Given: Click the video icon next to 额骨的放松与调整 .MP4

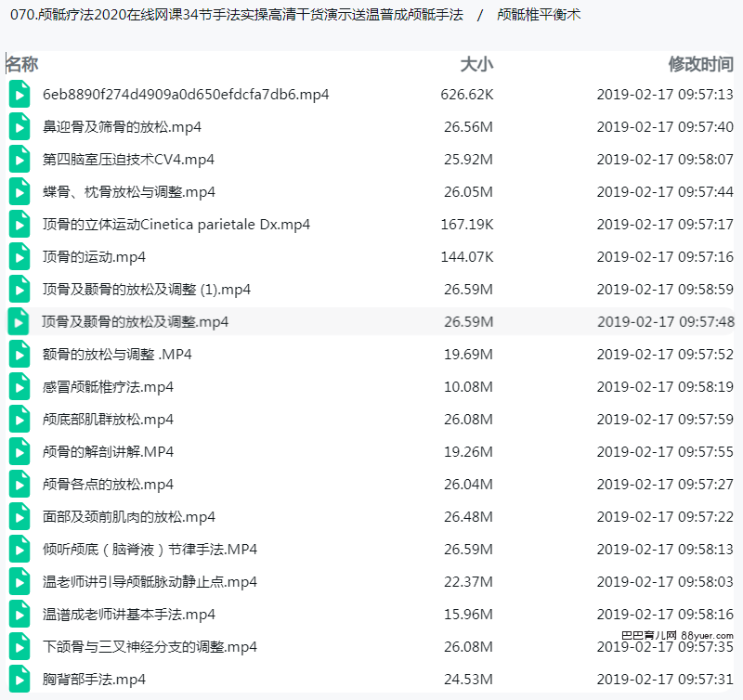Looking at the screenshot, I should click(x=20, y=355).
